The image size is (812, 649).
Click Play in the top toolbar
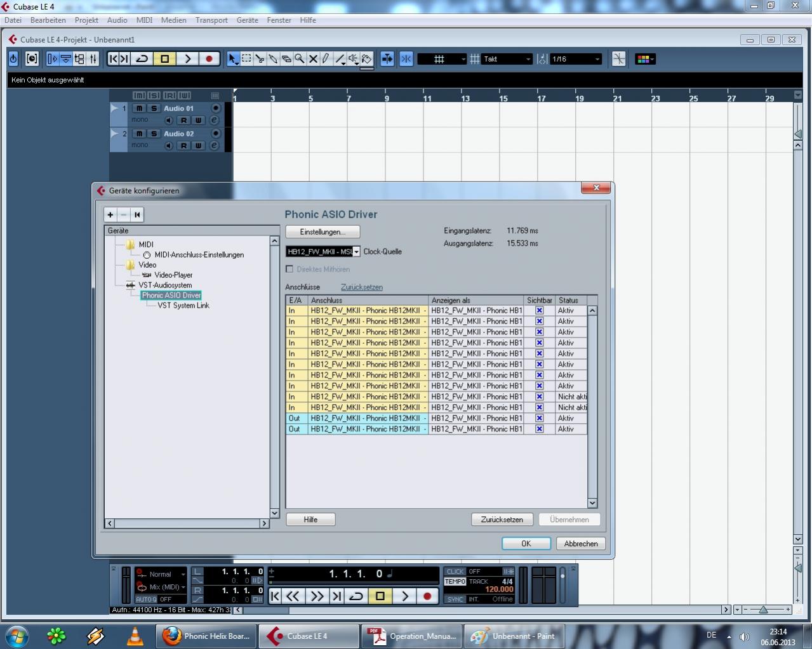[187, 59]
